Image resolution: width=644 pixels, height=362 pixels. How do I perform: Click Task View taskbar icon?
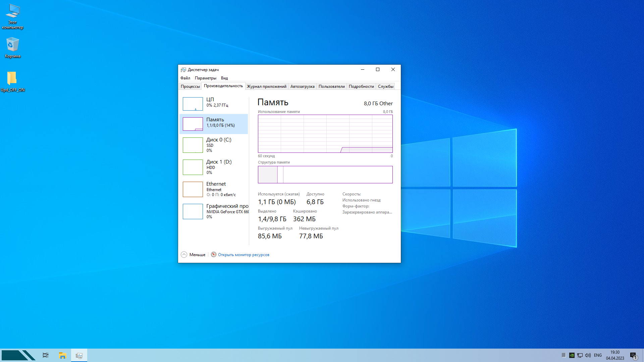pos(46,355)
